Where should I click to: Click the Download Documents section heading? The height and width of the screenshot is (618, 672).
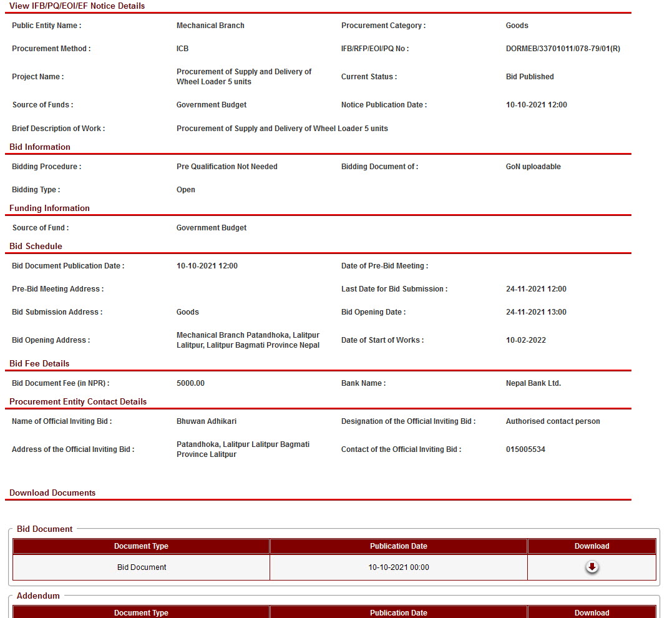[x=52, y=493]
